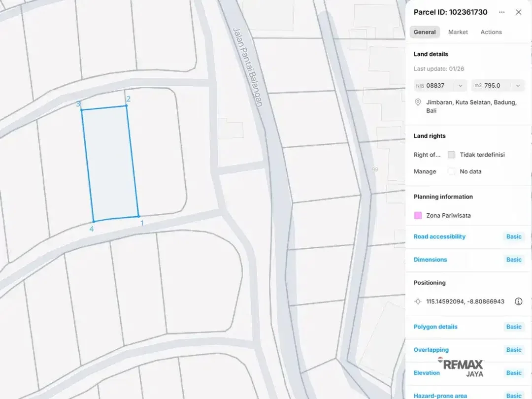
Task: Open the Elevation section
Action: [x=427, y=373]
